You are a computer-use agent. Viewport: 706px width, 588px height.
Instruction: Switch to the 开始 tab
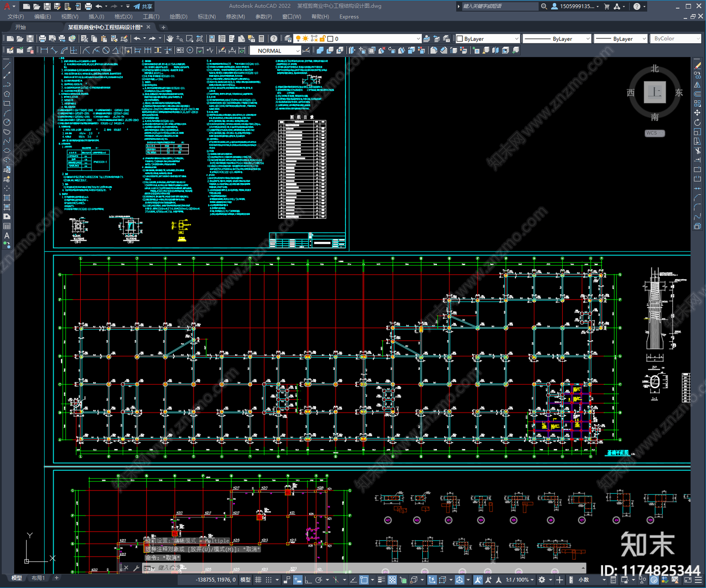21,27
